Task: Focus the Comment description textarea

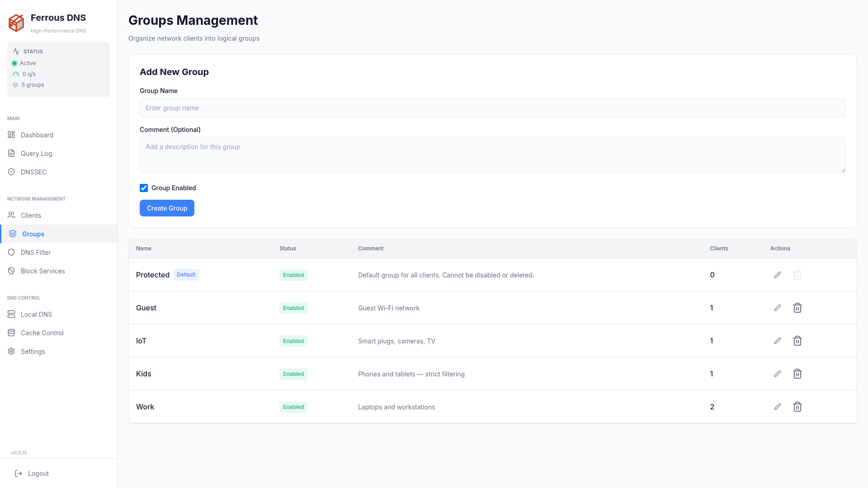Action: (x=493, y=155)
